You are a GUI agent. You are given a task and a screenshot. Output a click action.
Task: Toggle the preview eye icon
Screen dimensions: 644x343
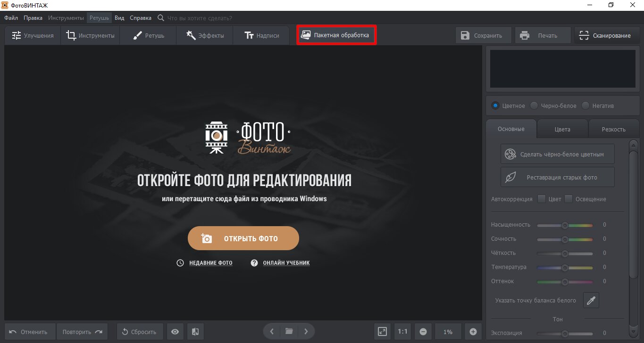[175, 332]
